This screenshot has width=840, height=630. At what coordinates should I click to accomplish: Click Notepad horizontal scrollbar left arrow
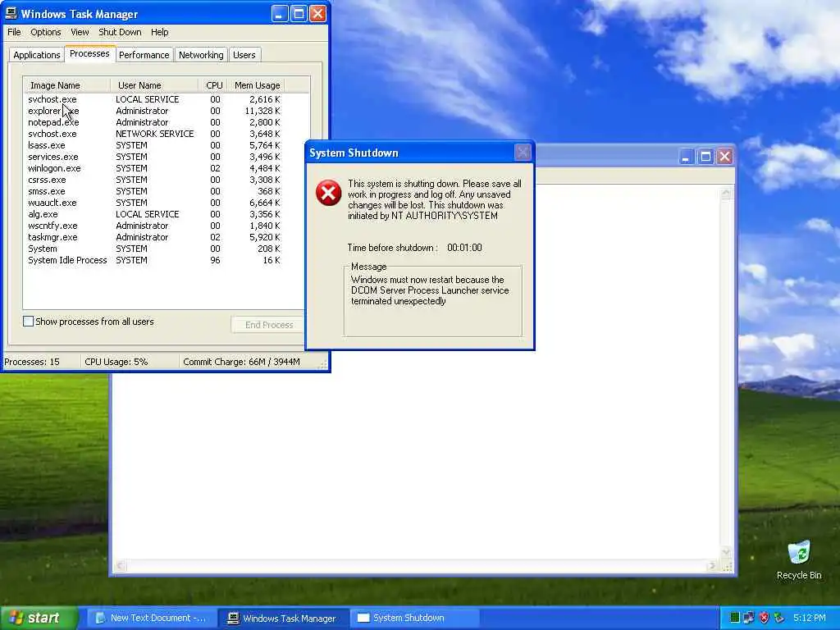120,566
